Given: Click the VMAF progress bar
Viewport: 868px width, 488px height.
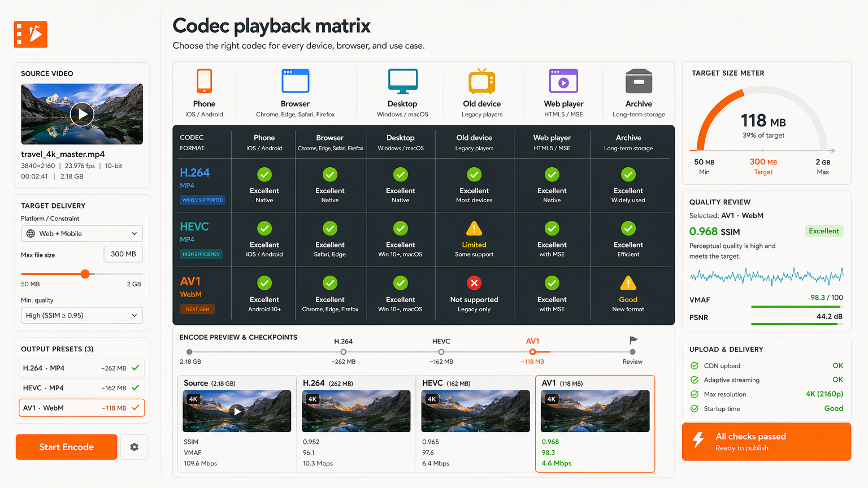Looking at the screenshot, I should click(x=797, y=307).
